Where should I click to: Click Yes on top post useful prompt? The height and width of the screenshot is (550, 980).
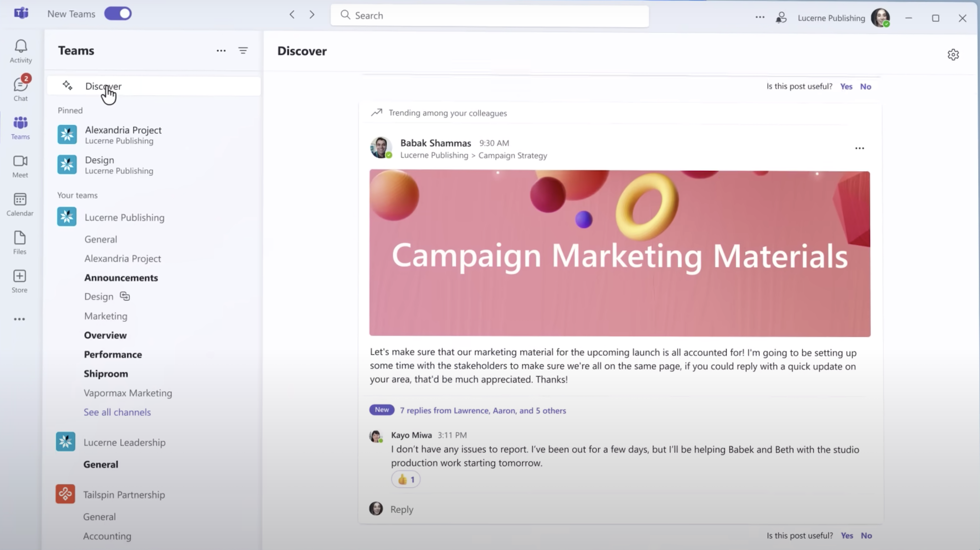(846, 86)
